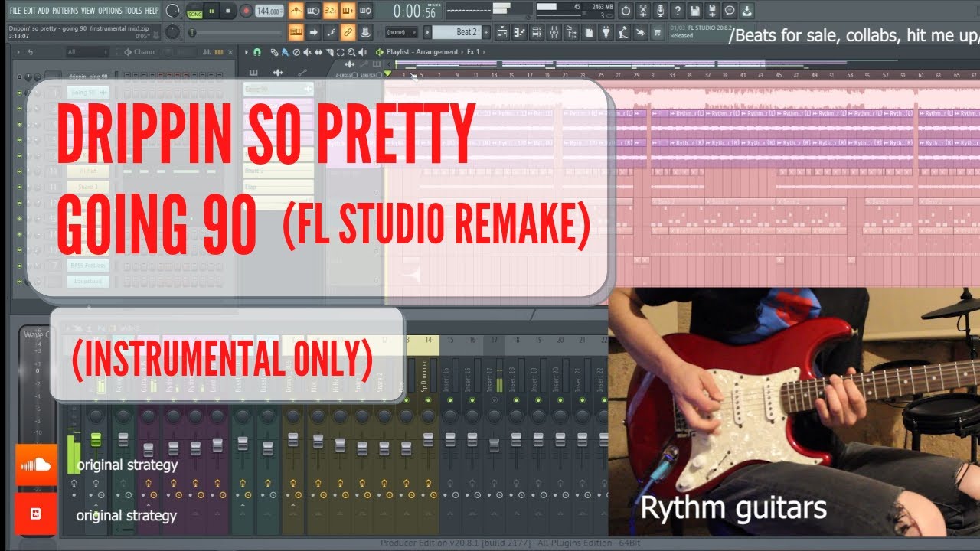Viewport: 980px width, 551px height.
Task: Open the touch controller icon
Action: [639, 32]
